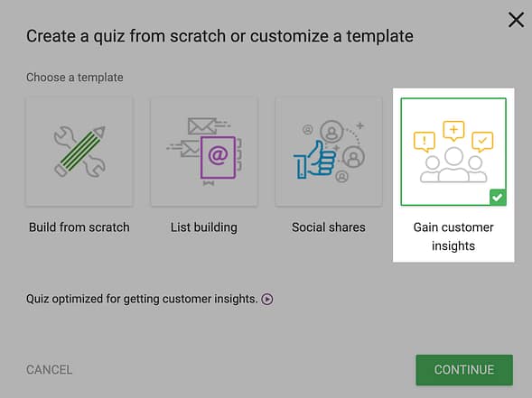Click the List building label
532x398 pixels.
click(x=204, y=227)
